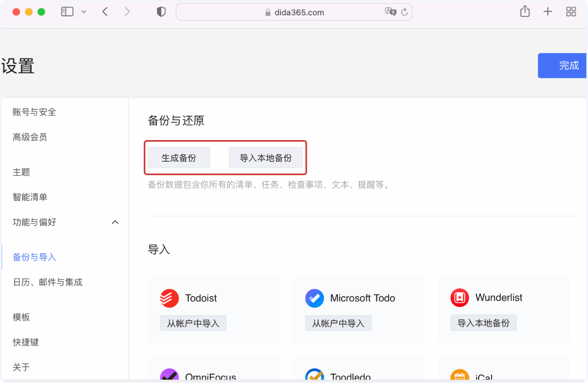Screen dimensions: 588x383
Task: Click the 设置 page title
Action: click(x=18, y=66)
